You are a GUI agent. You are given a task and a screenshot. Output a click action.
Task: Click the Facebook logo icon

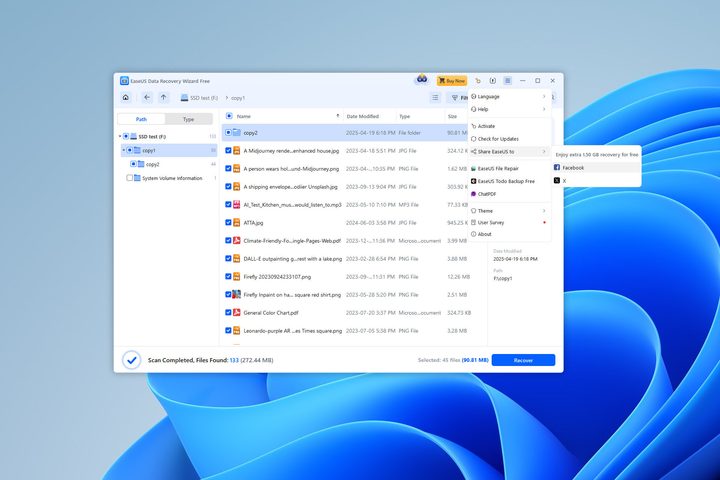[557, 168]
